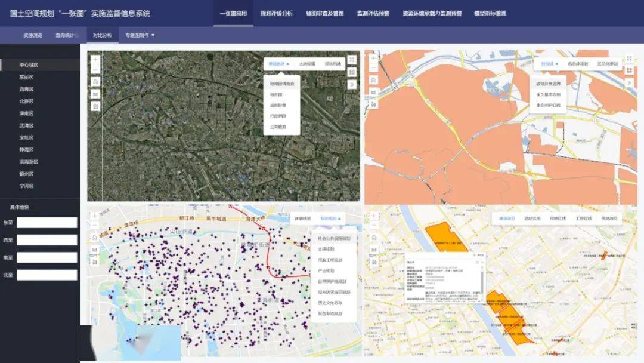This screenshot has height=363, width=644.
Task: Click split-view grid icon on satellite map
Action: pos(352,72)
